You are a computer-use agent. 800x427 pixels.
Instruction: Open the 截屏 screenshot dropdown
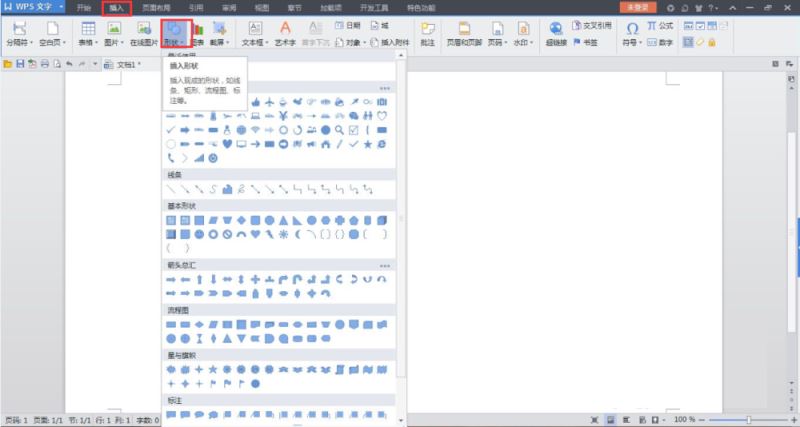tap(220, 34)
